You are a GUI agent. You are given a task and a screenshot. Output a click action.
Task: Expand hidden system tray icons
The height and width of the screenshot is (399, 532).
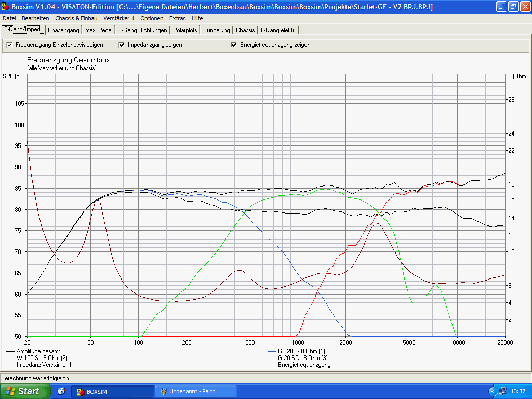click(493, 391)
